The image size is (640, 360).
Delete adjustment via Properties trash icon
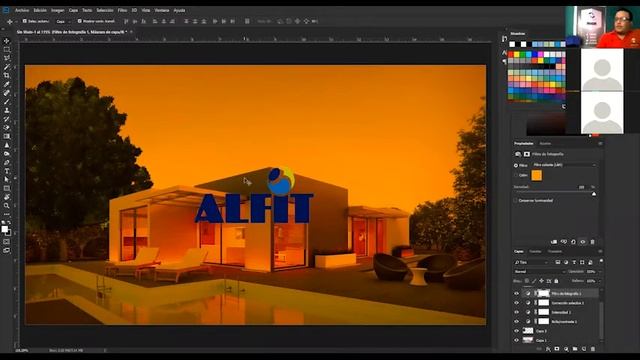tap(593, 242)
